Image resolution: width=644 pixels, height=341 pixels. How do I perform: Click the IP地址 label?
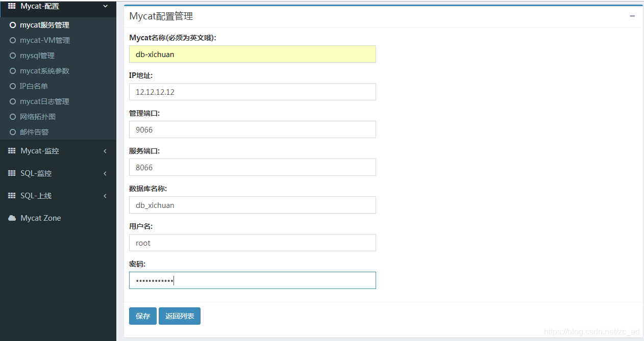coord(141,75)
